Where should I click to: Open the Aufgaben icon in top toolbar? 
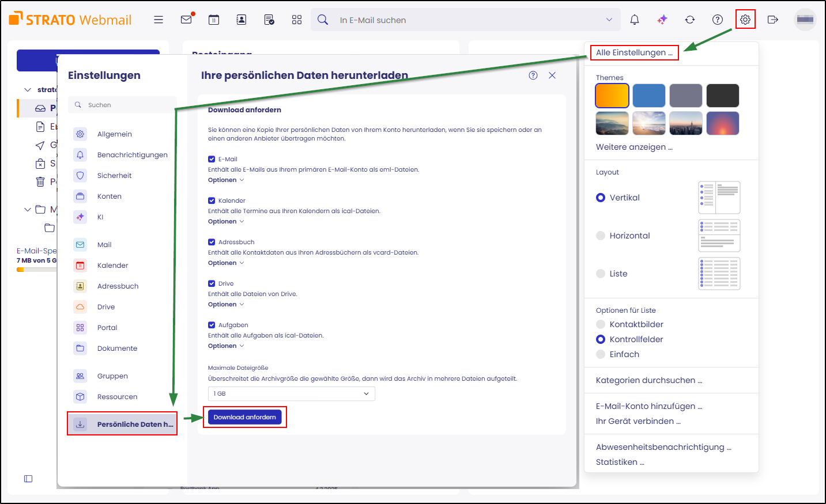pos(269,19)
